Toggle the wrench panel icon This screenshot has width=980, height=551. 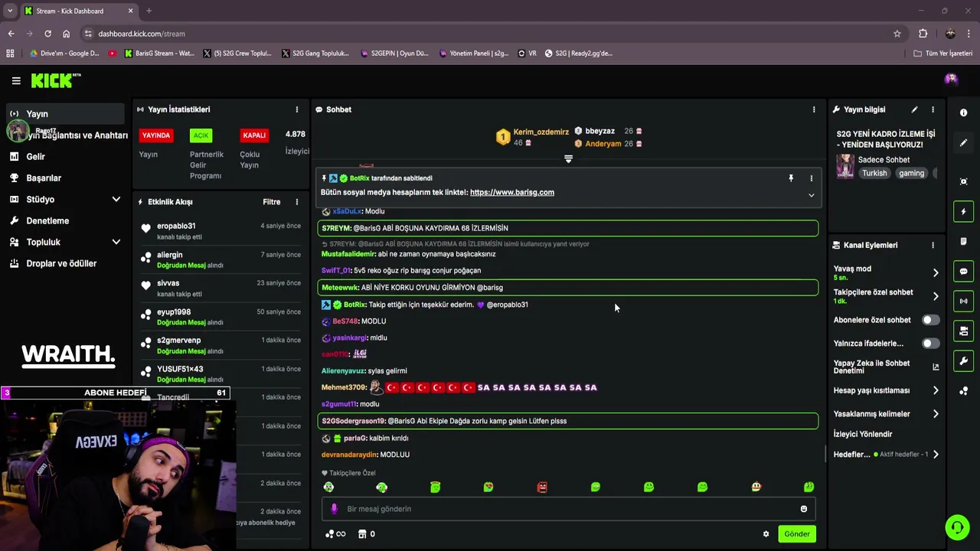(x=963, y=360)
